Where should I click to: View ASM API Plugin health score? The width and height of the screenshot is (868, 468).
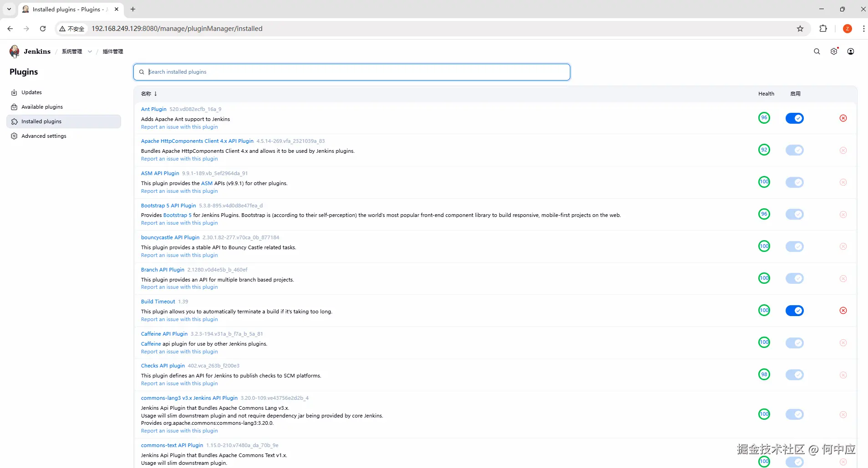coord(764,182)
